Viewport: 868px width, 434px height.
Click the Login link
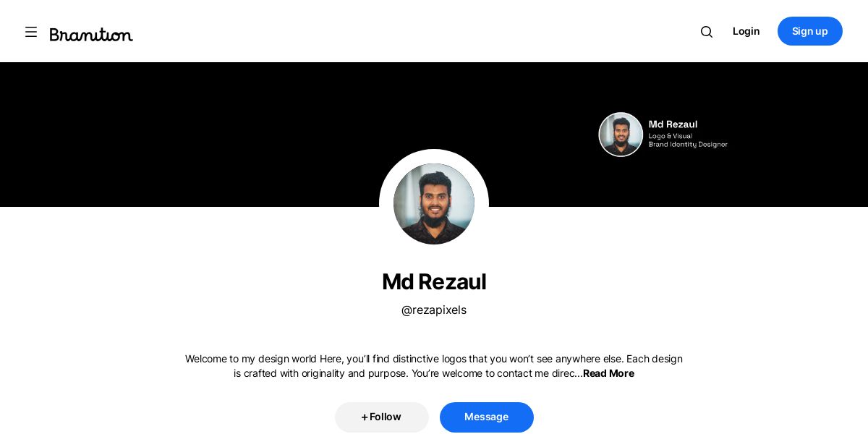coord(746,31)
